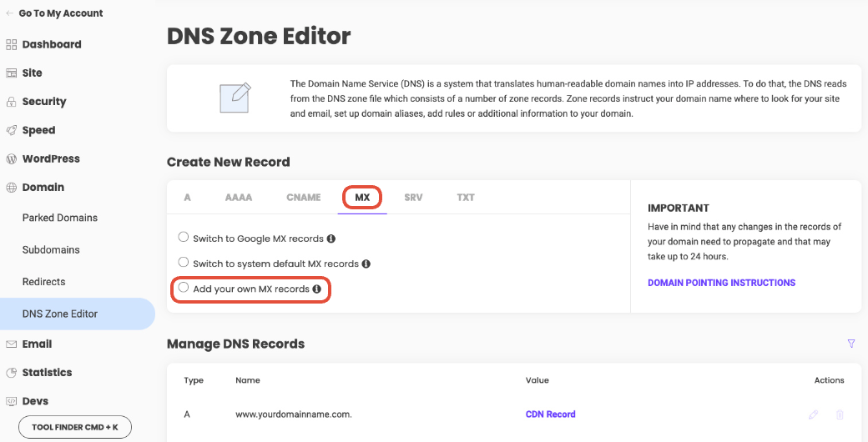
Task: Click the Devs code icon
Action: [11, 401]
